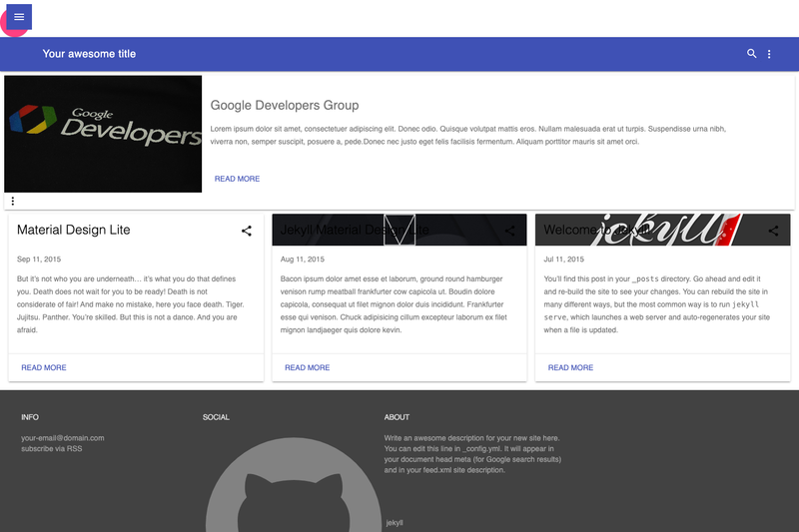This screenshot has height=532, width=799.
Task: Click the Sep 11, 2015 date text
Action: point(39,260)
